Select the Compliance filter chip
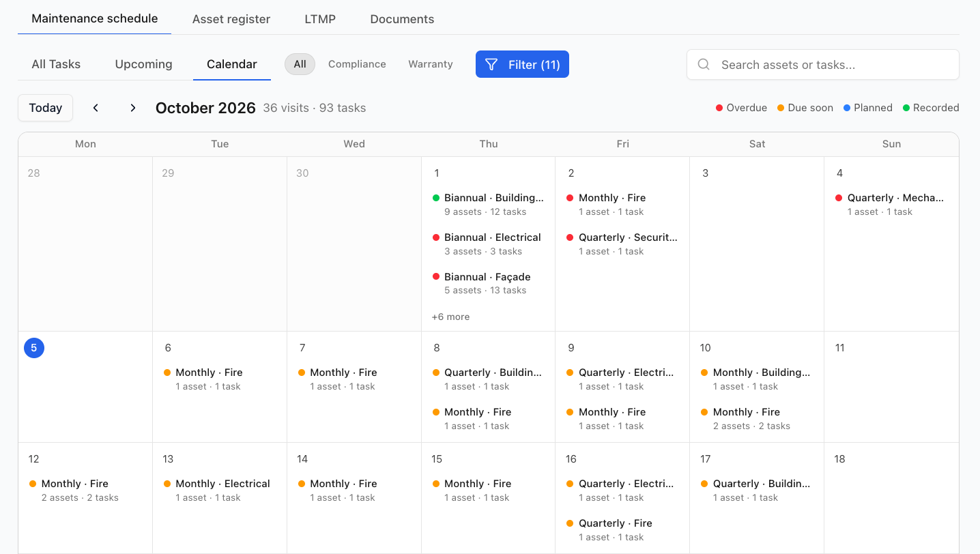Image resolution: width=980 pixels, height=554 pixels. (357, 64)
